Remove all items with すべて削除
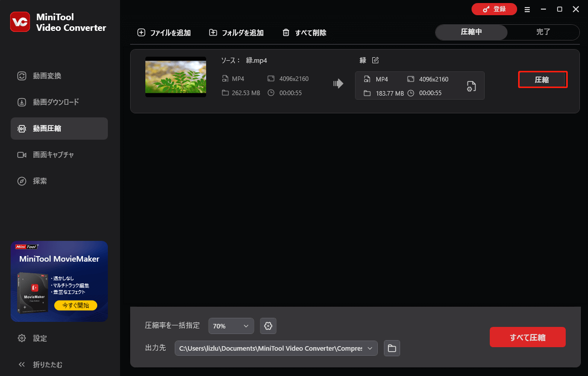 [304, 32]
